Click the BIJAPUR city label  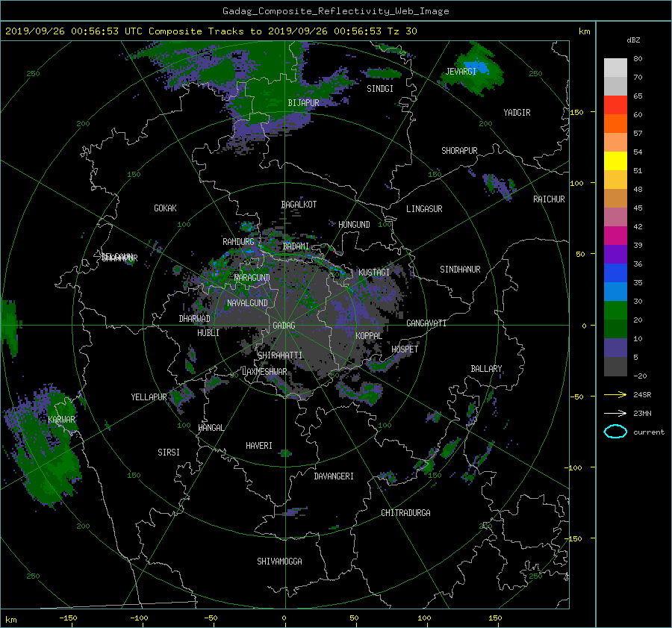[303, 103]
